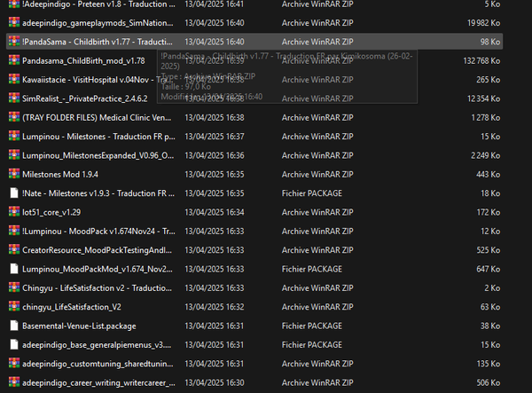Click the archive icon beside lot51_core_v1.29

click(x=14, y=212)
